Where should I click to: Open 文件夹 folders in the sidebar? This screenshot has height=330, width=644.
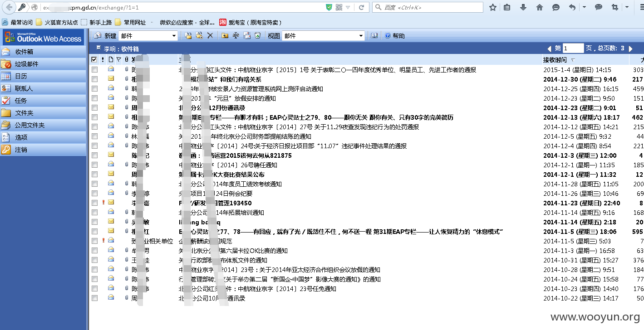[x=43, y=113]
